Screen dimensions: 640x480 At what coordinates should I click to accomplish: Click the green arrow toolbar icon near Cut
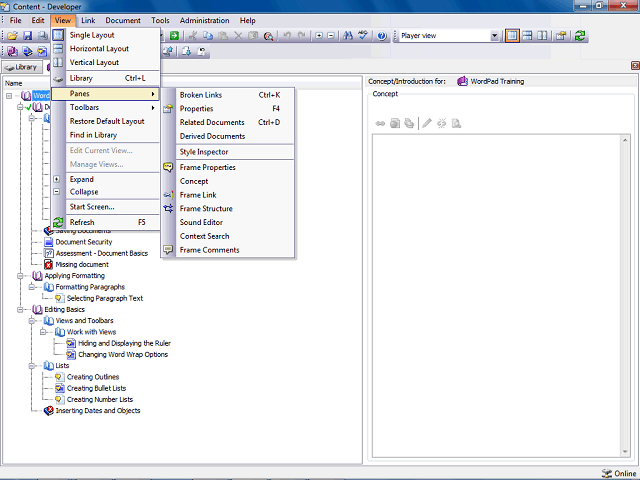pyautogui.click(x=174, y=36)
